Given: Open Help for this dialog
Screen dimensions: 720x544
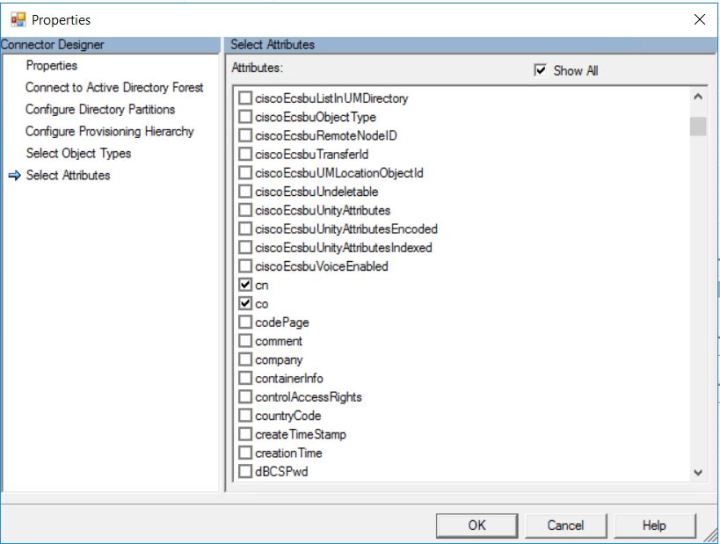Looking at the screenshot, I should [654, 525].
